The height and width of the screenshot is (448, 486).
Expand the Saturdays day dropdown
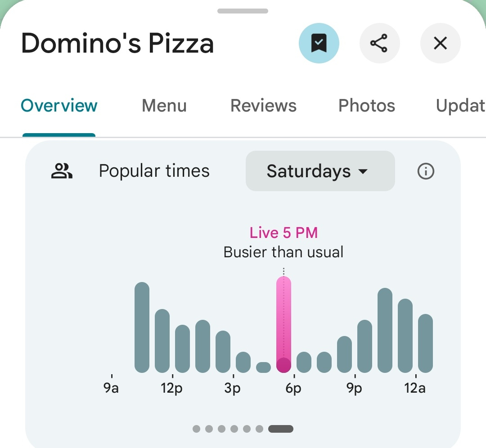pos(320,171)
